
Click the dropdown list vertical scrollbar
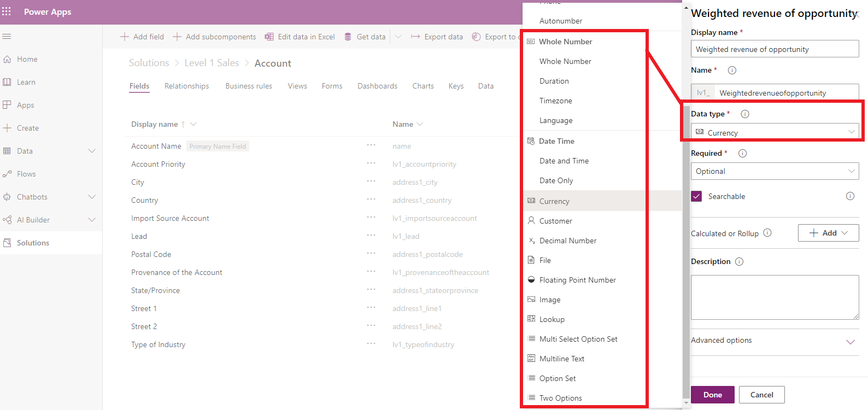pyautogui.click(x=686, y=251)
